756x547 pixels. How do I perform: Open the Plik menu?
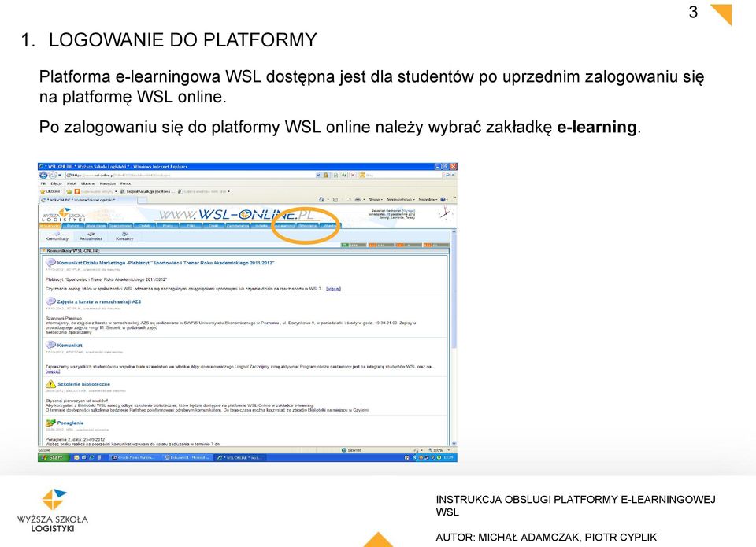(43, 183)
